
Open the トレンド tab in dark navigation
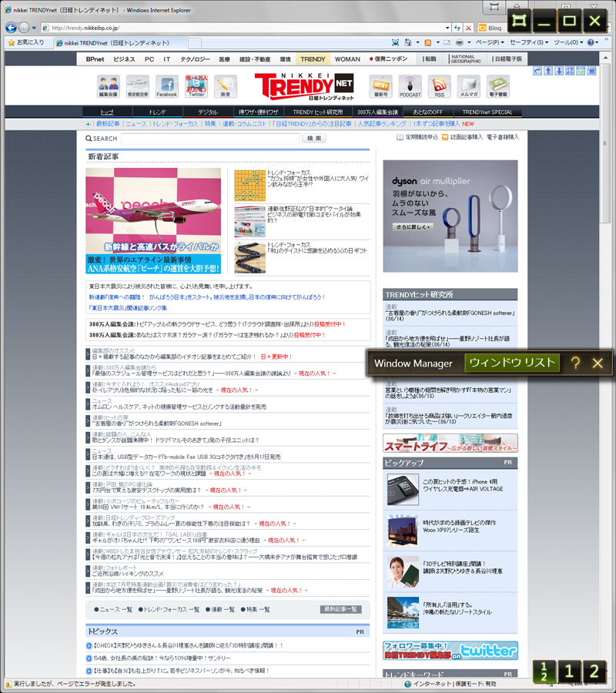point(157,112)
